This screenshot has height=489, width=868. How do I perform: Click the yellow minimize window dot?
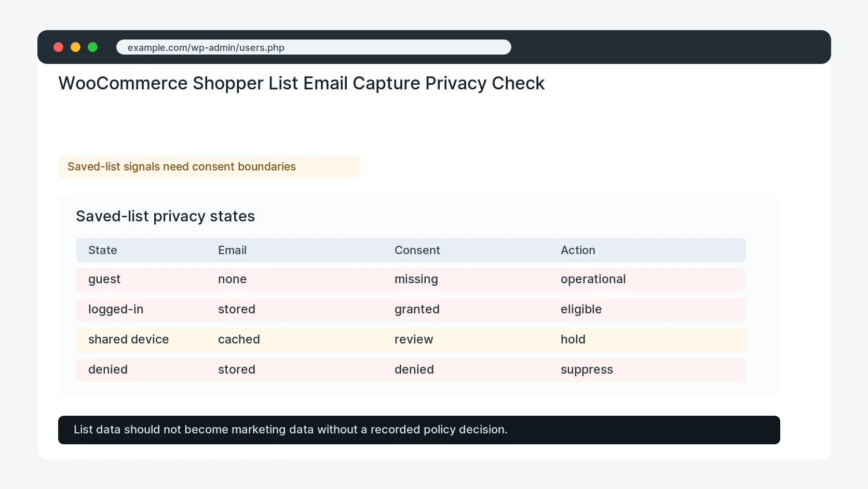[x=76, y=47]
